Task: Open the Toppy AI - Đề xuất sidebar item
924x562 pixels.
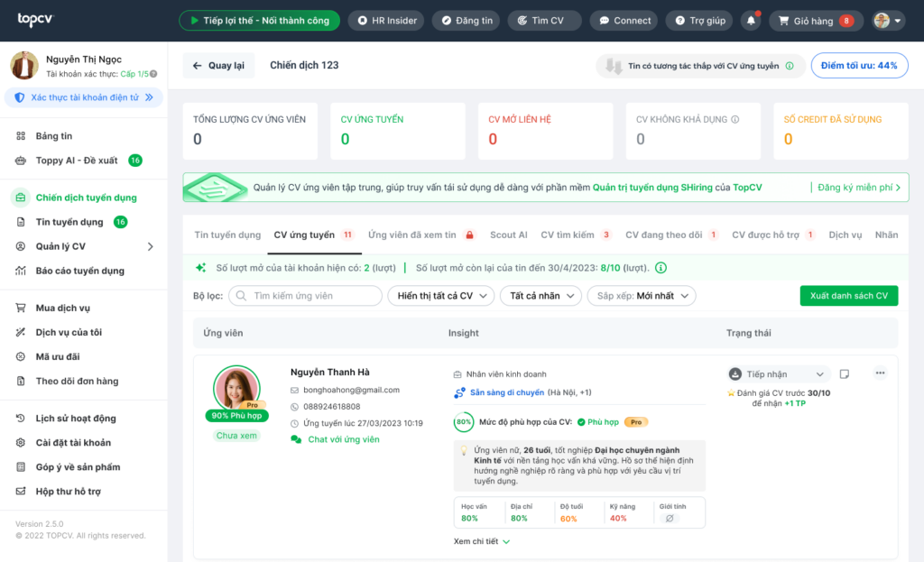Action: [x=77, y=161]
